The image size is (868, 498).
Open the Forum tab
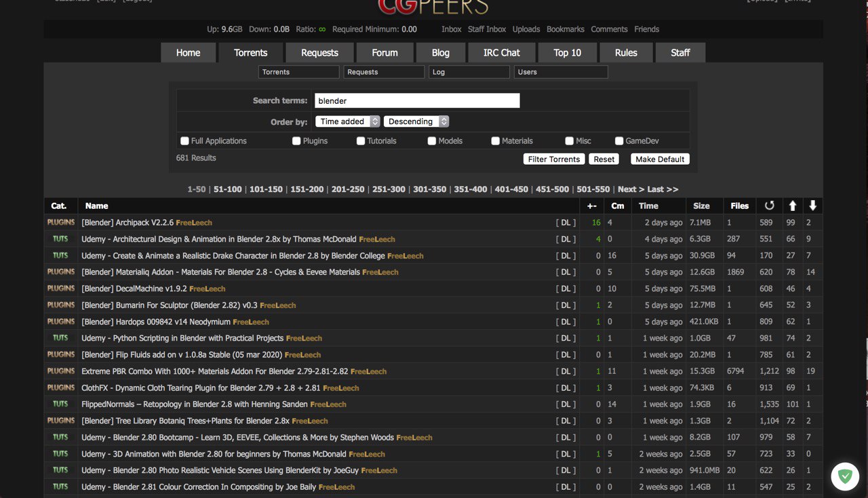point(384,52)
